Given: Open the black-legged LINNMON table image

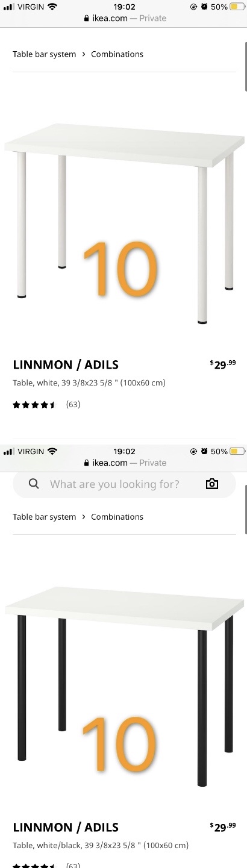Looking at the screenshot, I should (x=123, y=685).
